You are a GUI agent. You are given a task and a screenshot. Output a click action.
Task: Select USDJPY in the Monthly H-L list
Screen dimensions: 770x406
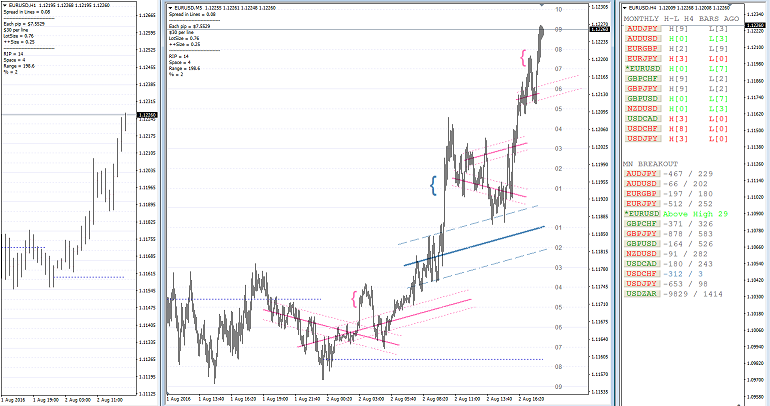[x=642, y=139]
